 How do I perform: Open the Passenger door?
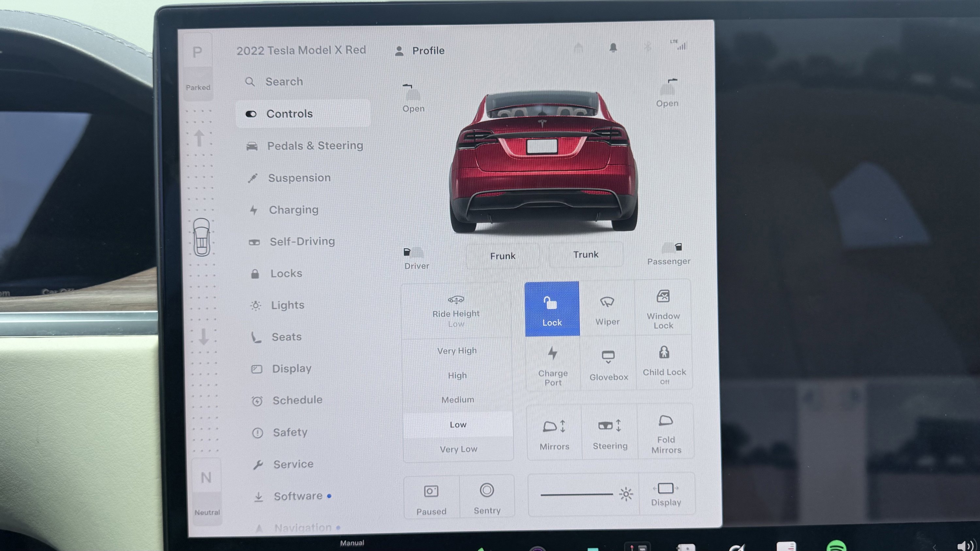click(x=669, y=254)
